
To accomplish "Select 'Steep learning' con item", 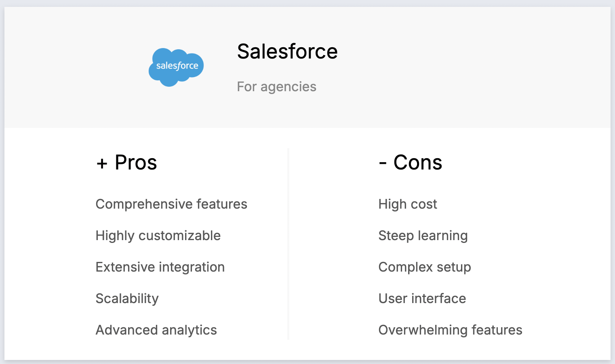I will pyautogui.click(x=423, y=236).
